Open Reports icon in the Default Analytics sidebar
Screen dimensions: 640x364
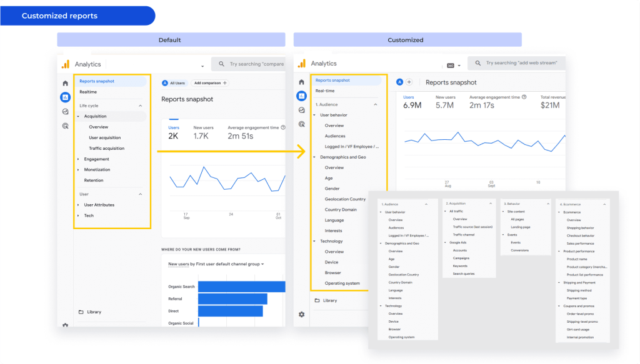tap(66, 97)
